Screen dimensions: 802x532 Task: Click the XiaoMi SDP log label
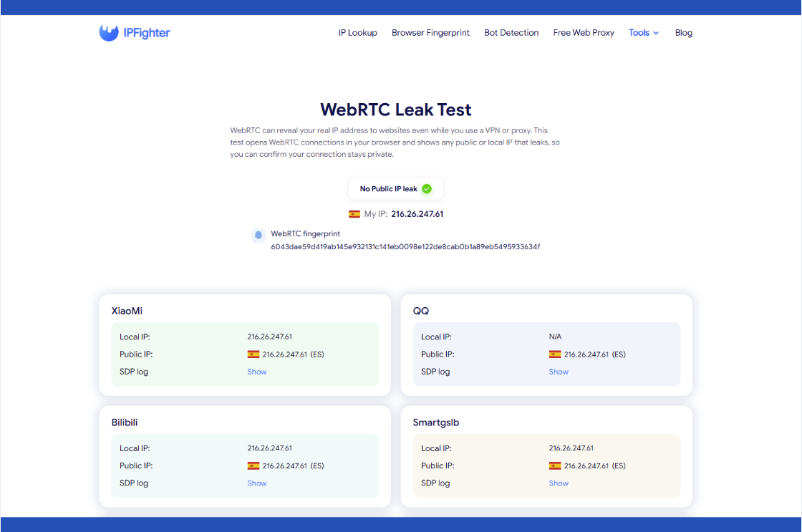[134, 372]
